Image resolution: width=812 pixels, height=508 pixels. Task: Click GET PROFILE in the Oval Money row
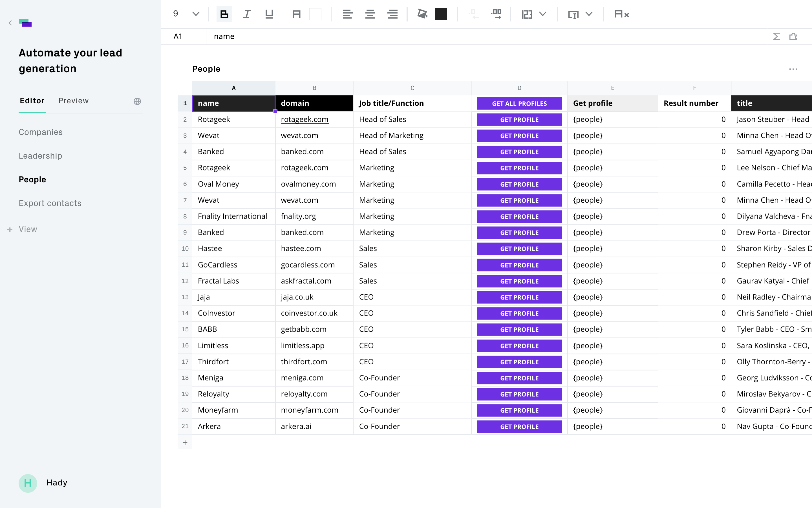[519, 184]
